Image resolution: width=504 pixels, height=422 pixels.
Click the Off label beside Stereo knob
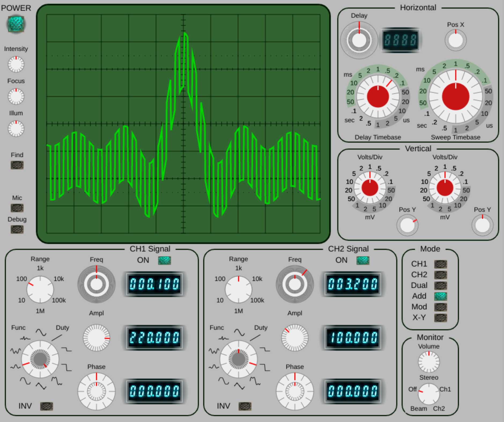coord(413,389)
